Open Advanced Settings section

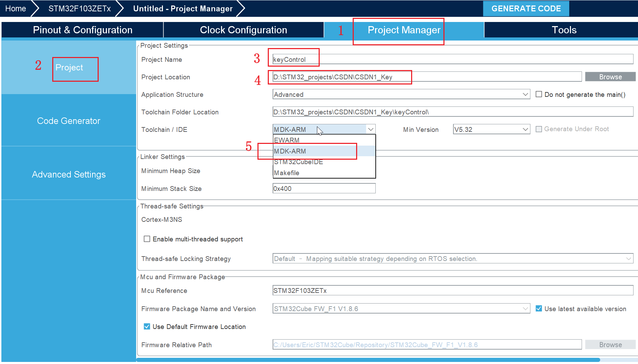tap(69, 174)
